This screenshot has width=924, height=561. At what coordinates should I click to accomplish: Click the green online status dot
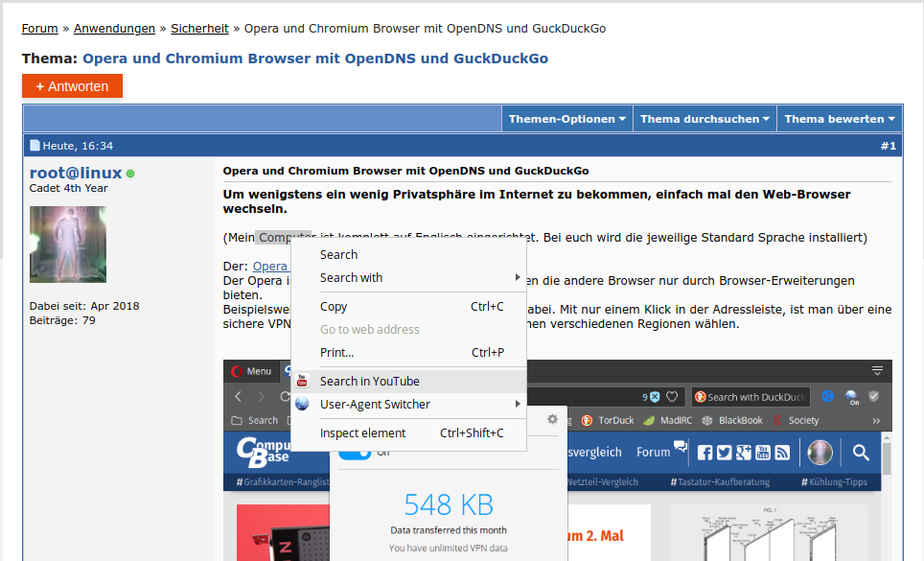pyautogui.click(x=130, y=174)
